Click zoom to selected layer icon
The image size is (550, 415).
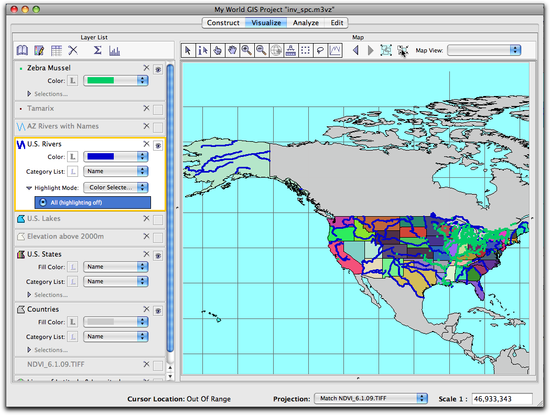pyautogui.click(x=403, y=51)
